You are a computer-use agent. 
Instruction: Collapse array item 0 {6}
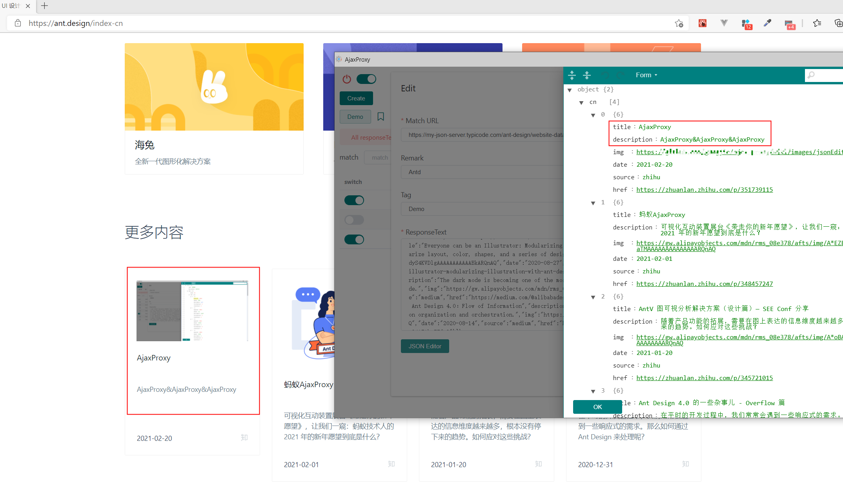[593, 115]
